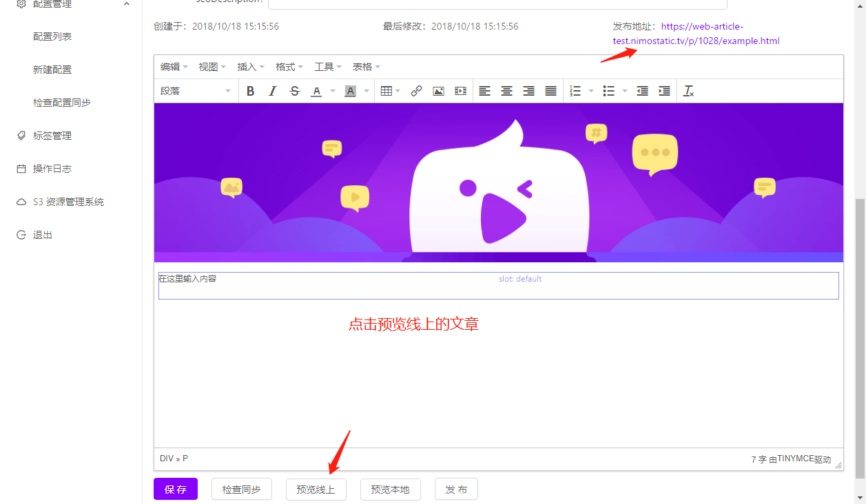Decrease indent of paragraph
Viewport: 866px width, 504px height.
coord(642,91)
